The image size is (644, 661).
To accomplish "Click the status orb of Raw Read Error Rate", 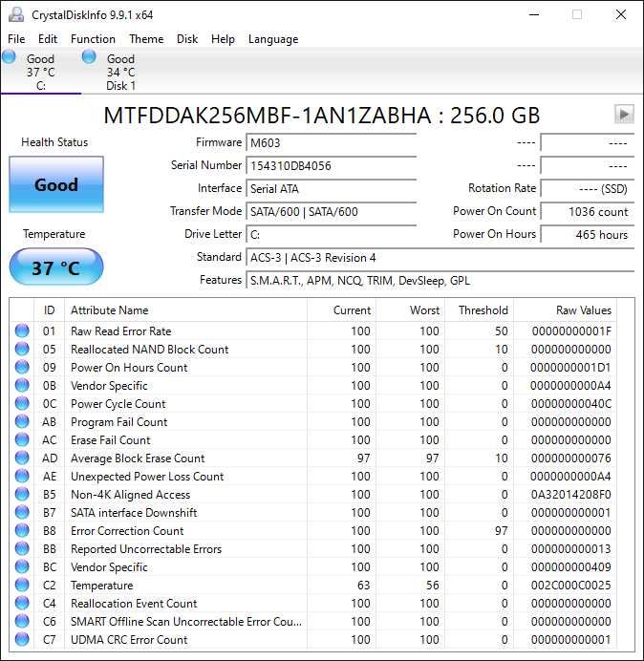I will pos(22,330).
